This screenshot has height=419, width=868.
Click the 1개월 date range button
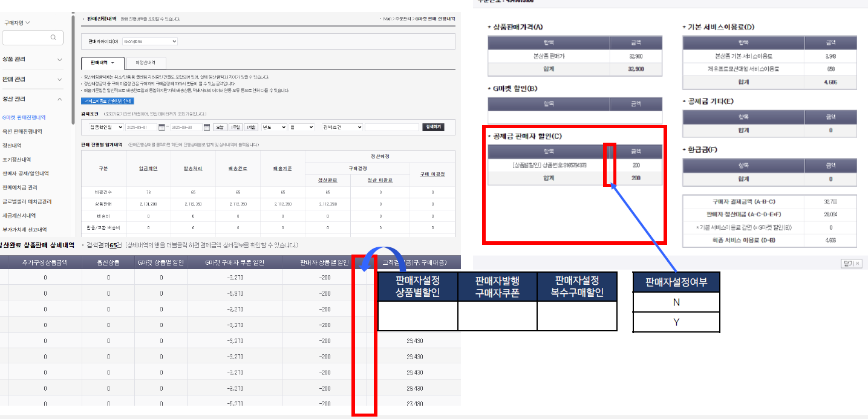pos(252,128)
